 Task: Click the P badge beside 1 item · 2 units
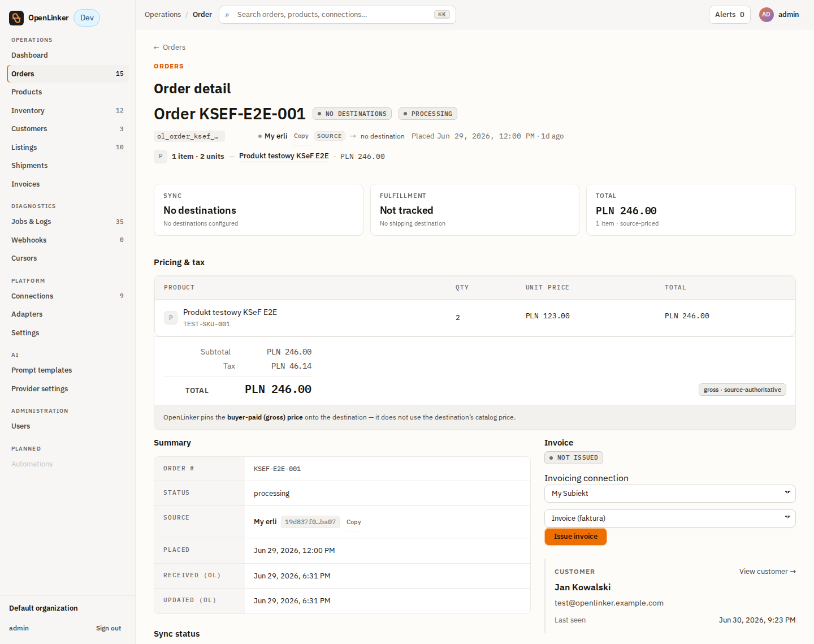[161, 157]
